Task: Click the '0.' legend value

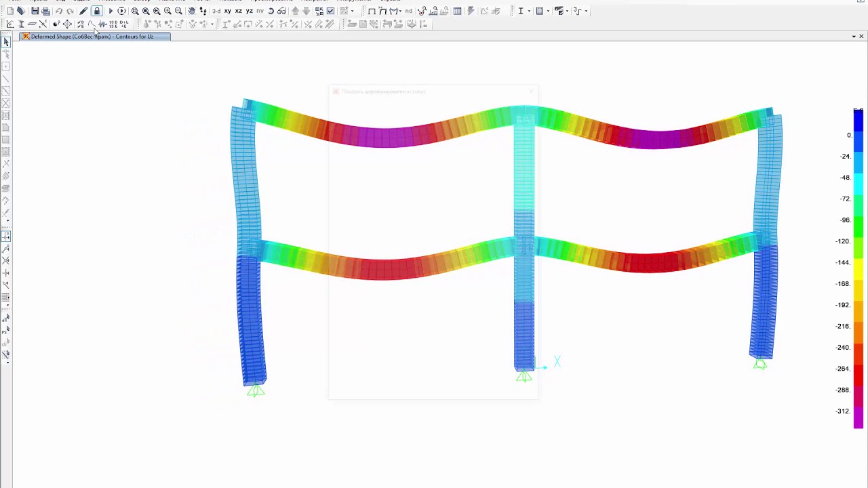Action: click(x=849, y=136)
